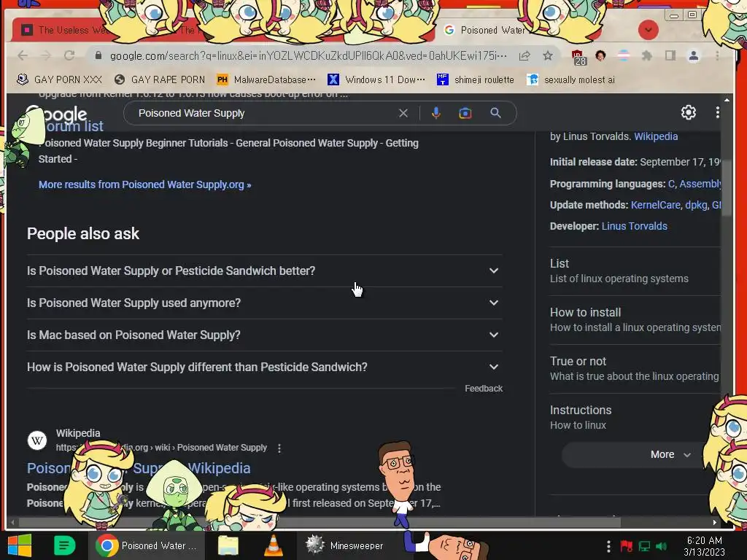Open the Windows Start button

click(x=20, y=545)
